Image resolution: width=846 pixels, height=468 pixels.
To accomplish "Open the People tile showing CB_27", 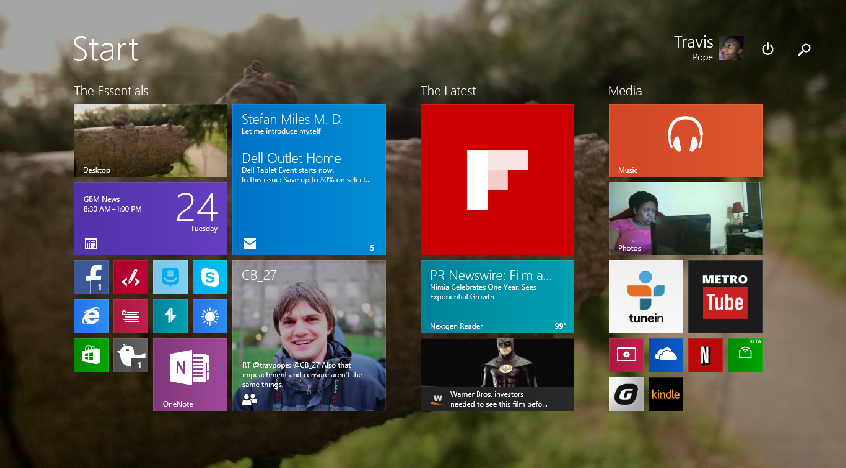I will click(309, 335).
